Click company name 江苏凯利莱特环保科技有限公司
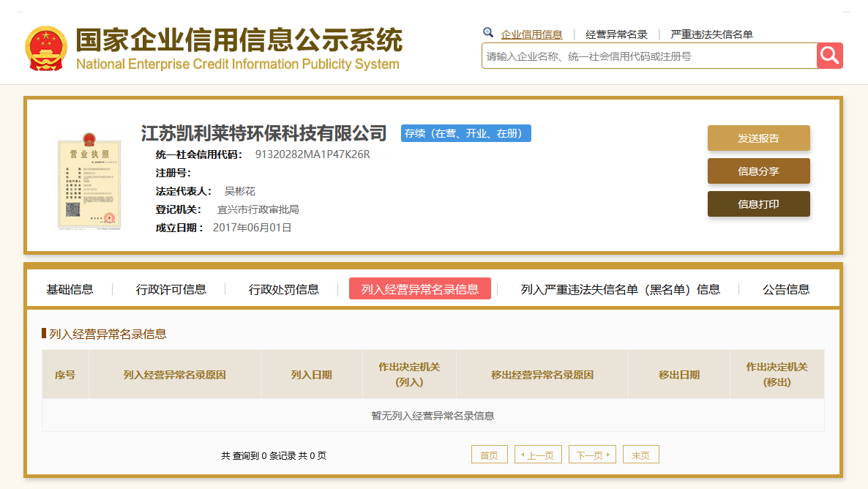Screen dimensions: 868x489 coord(263,133)
